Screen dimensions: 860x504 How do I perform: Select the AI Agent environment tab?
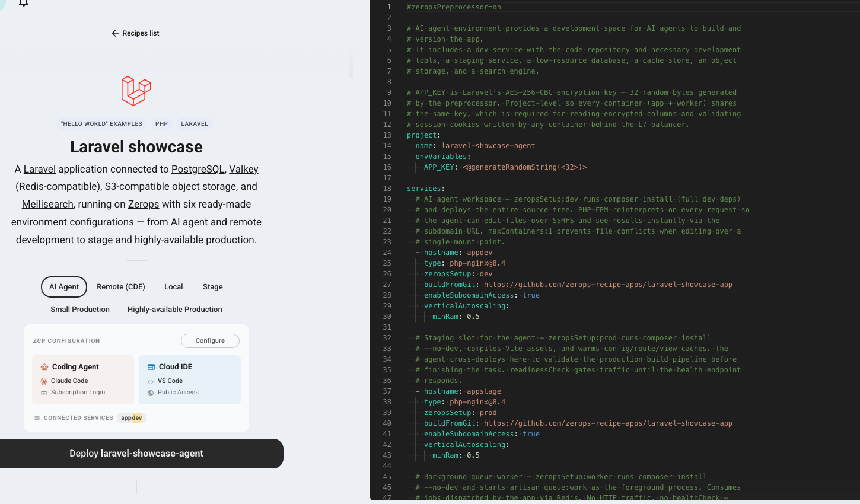pos(64,287)
